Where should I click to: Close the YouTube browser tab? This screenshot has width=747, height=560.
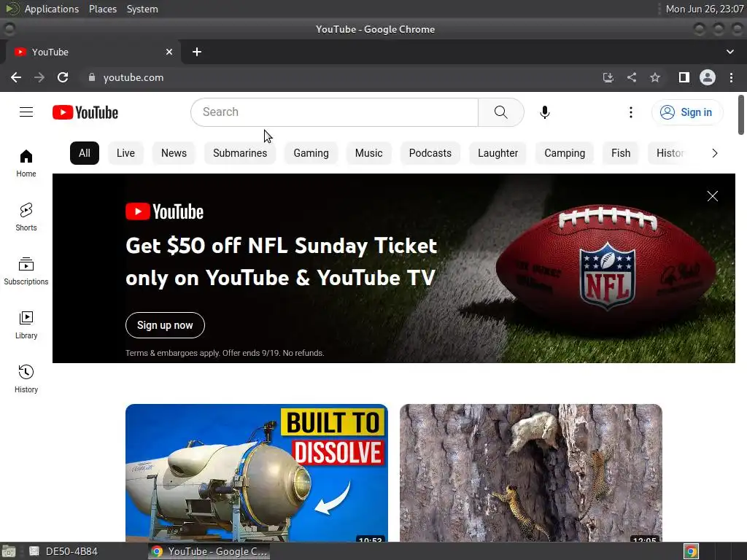pos(169,52)
